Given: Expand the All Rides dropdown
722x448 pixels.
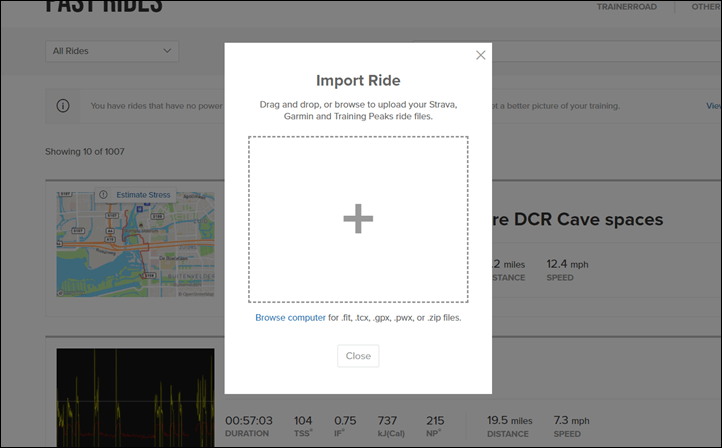Looking at the screenshot, I should pyautogui.click(x=112, y=51).
